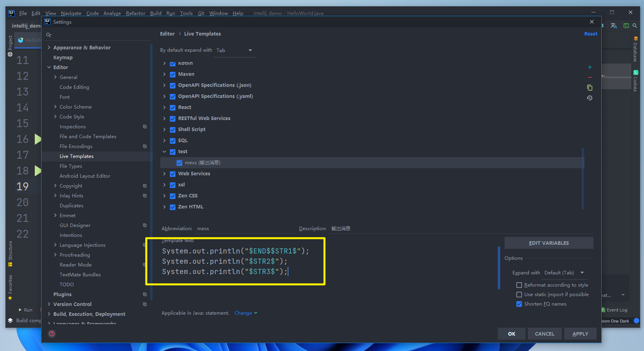644x351 pixels.
Task: Run gutter arrow at line 16
Action: tap(38, 139)
